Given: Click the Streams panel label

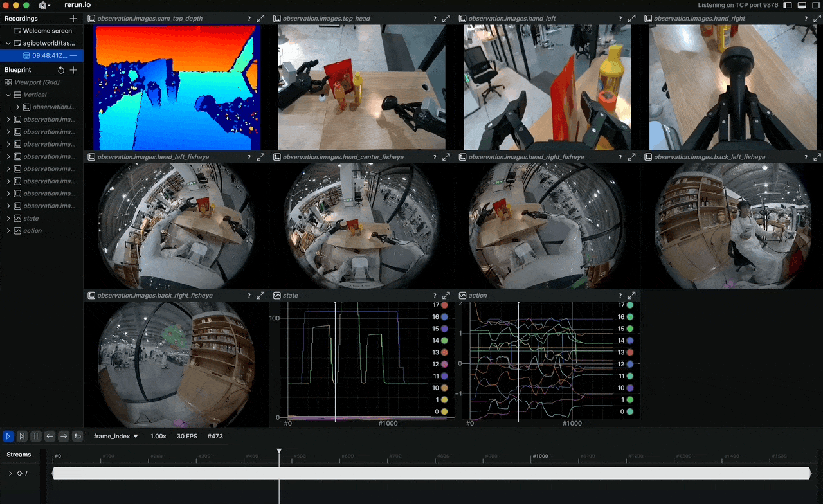Looking at the screenshot, I should pyautogui.click(x=19, y=455).
